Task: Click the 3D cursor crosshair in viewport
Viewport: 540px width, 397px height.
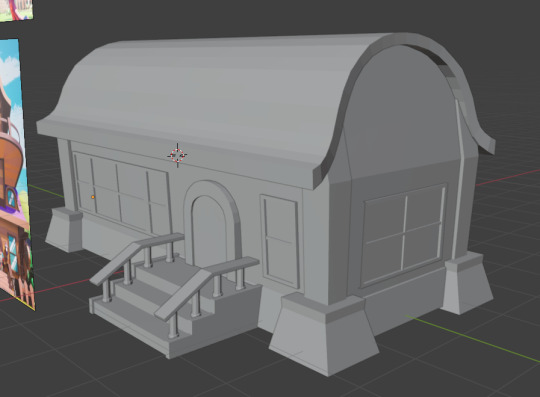Action: 177,155
